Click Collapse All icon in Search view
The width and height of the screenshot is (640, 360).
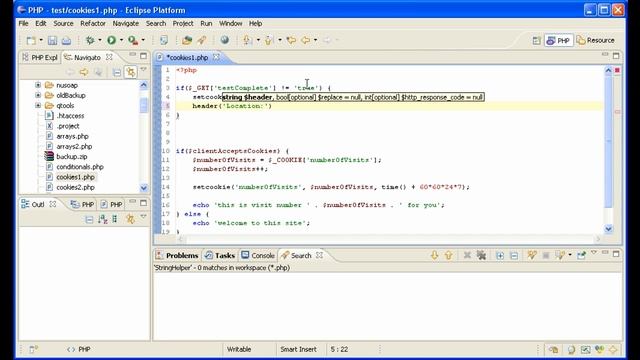(514, 256)
